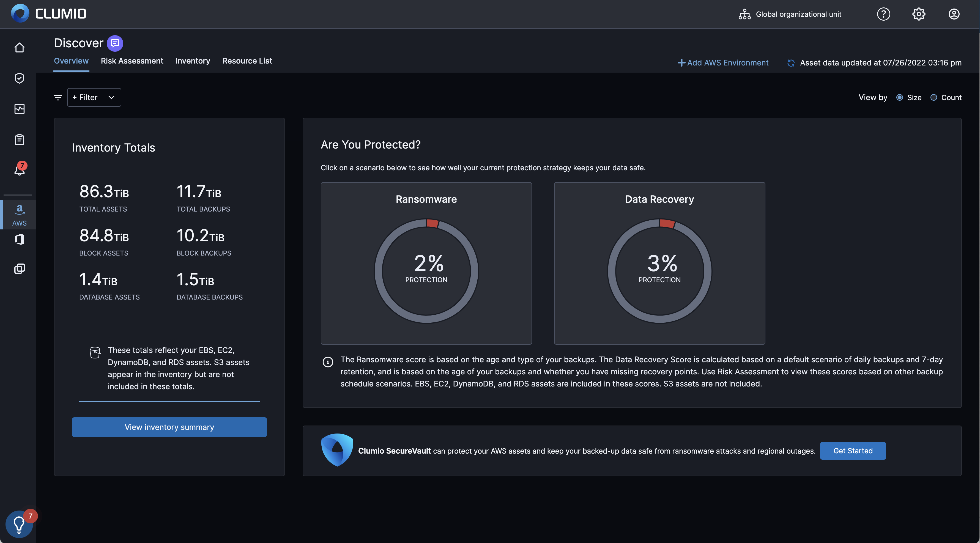The image size is (980, 543).
Task: Click the help question mark icon
Action: (x=883, y=14)
